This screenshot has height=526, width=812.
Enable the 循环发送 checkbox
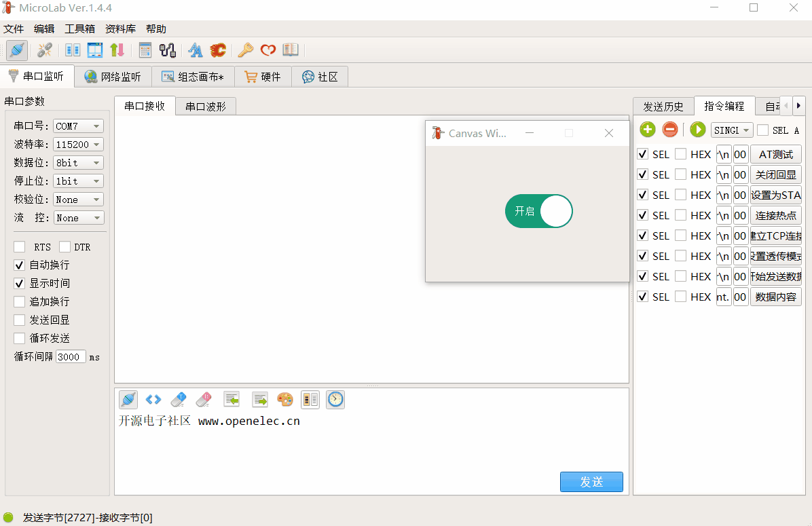tap(20, 339)
